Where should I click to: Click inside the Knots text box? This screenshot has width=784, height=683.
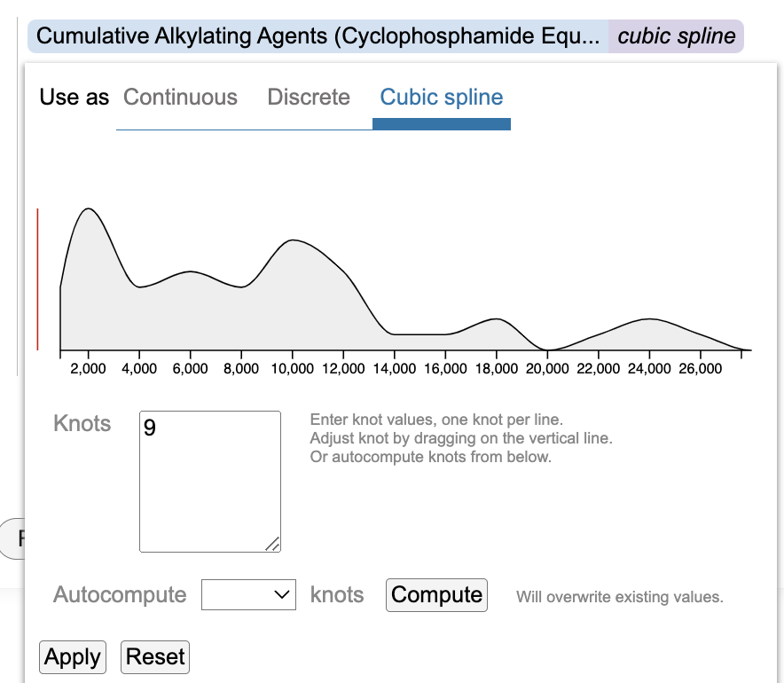(x=210, y=479)
